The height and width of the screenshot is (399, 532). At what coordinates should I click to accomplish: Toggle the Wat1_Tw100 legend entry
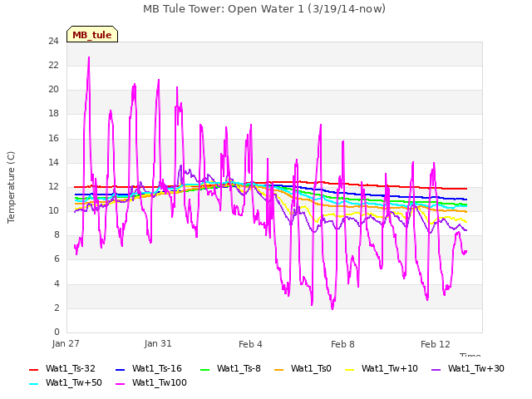coord(151,383)
